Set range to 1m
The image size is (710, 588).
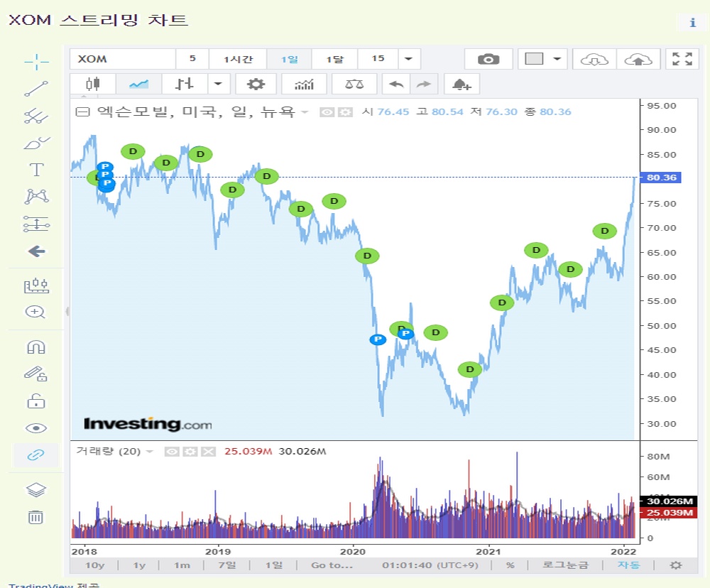[182, 565]
